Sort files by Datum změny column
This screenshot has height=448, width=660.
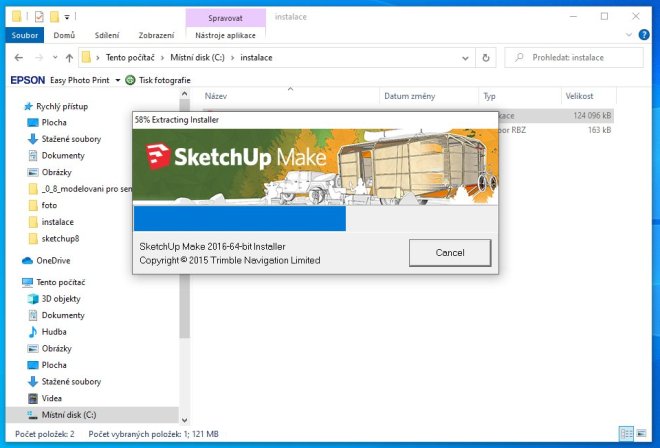click(410, 96)
